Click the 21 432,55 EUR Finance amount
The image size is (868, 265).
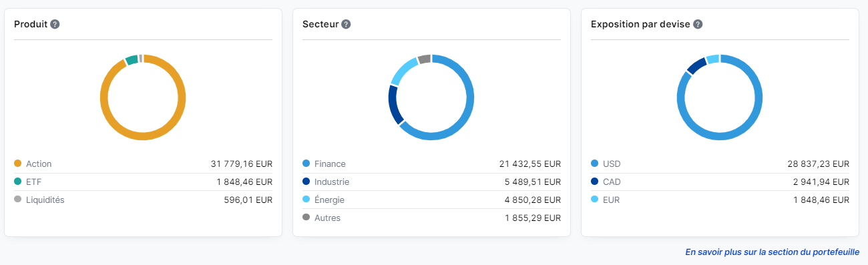point(529,164)
